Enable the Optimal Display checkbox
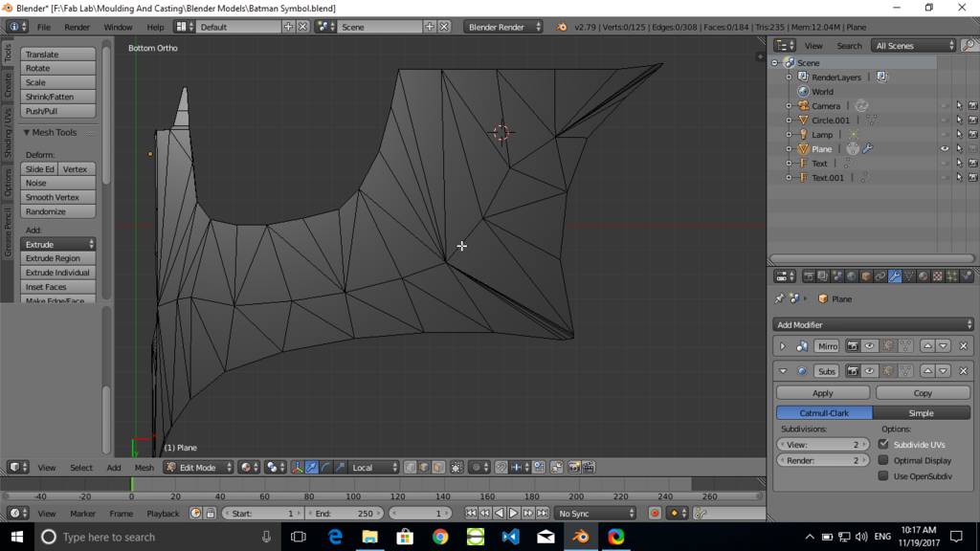 (x=883, y=460)
